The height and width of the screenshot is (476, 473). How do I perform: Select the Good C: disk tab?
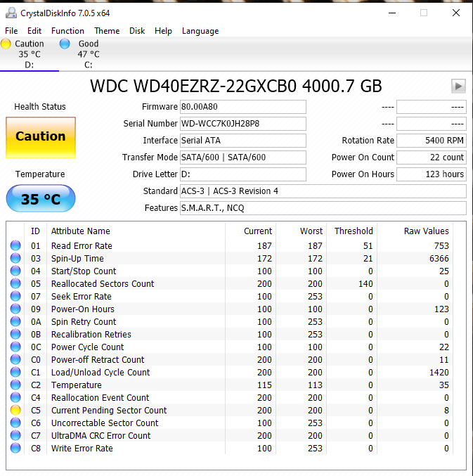pyautogui.click(x=89, y=54)
